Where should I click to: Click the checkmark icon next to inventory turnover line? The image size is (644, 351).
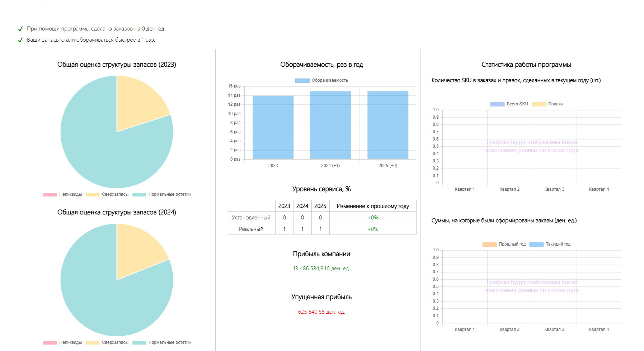pos(20,40)
